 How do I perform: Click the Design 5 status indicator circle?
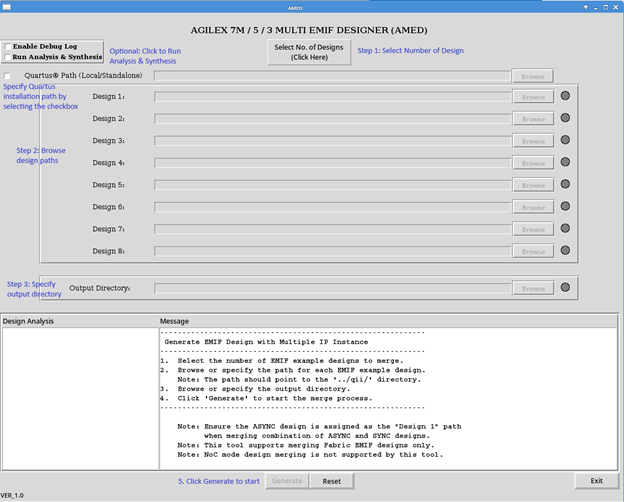[x=565, y=184]
